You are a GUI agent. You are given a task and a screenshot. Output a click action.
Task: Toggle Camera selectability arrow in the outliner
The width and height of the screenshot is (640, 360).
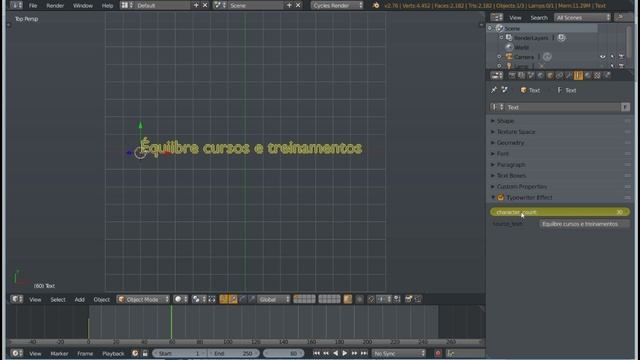[x=612, y=57]
